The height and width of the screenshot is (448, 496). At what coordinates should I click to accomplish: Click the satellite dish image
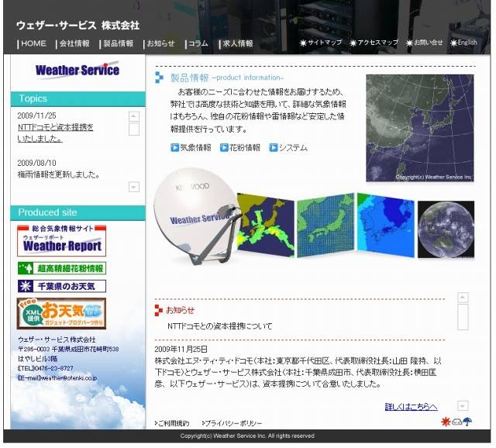click(196, 215)
